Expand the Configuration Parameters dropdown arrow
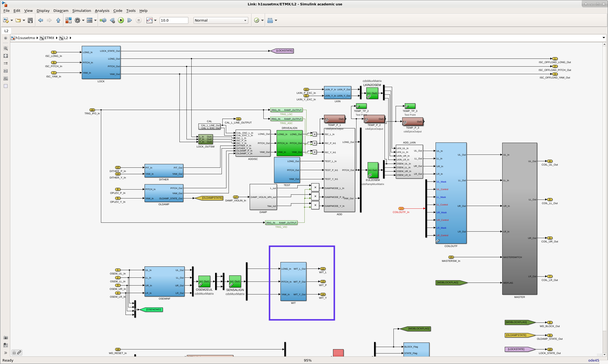The width and height of the screenshot is (608, 364). (83, 20)
